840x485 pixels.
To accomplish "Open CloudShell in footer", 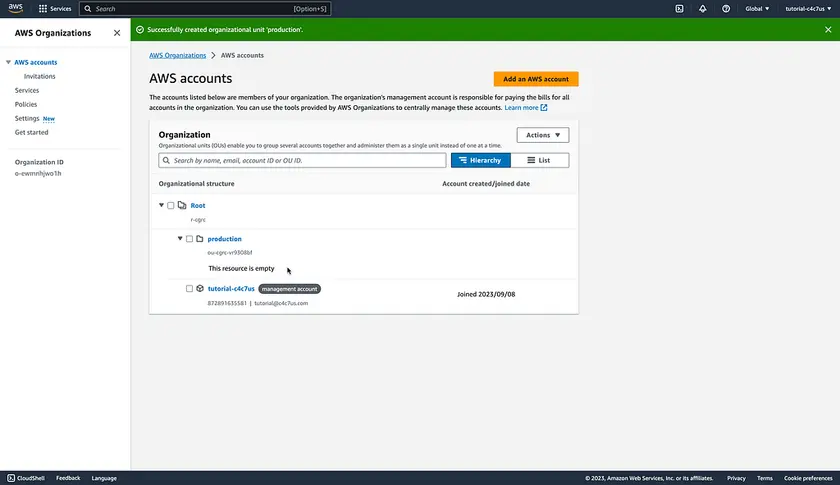I will tap(26, 478).
